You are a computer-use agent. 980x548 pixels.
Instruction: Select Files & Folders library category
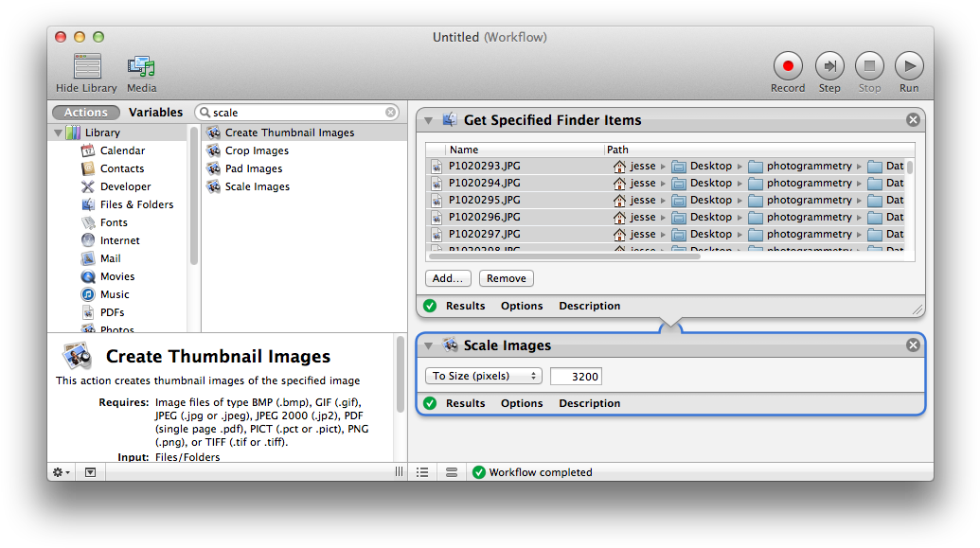136,204
